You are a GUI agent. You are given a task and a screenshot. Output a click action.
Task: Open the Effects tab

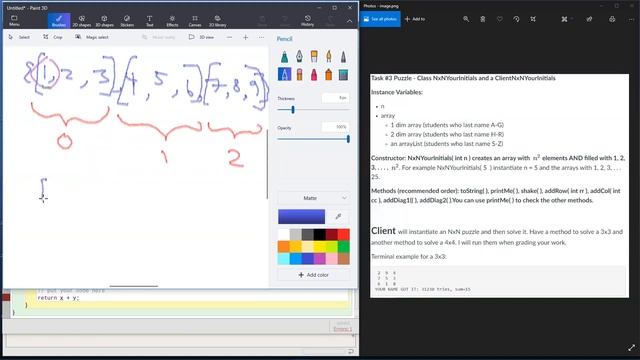pyautogui.click(x=172, y=20)
